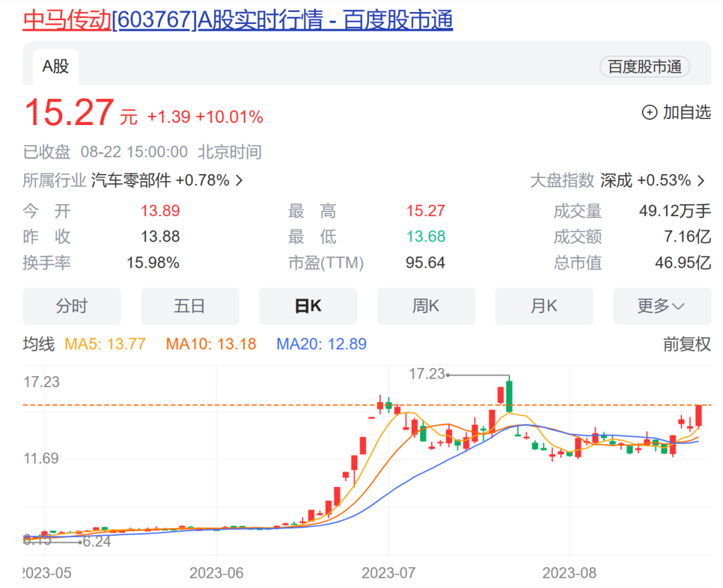Click the 成交额 value 7.16亿
This screenshot has width=723, height=588.
pyautogui.click(x=688, y=236)
